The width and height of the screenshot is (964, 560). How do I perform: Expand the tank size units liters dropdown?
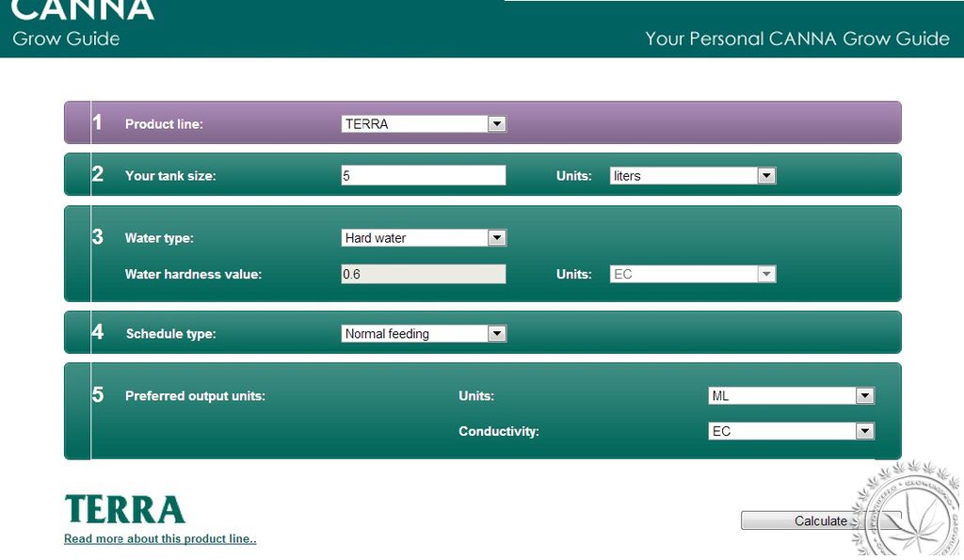tap(693, 176)
